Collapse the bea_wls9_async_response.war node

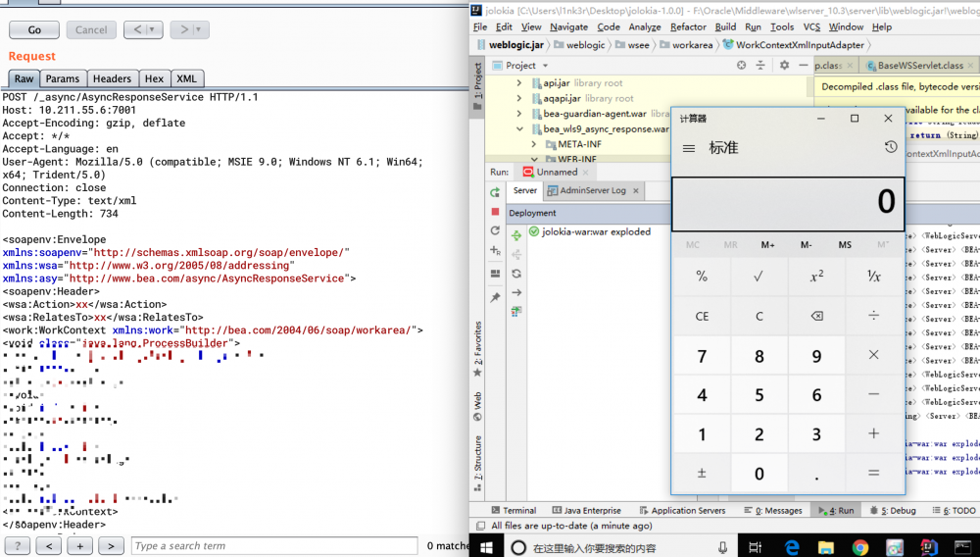(519, 128)
